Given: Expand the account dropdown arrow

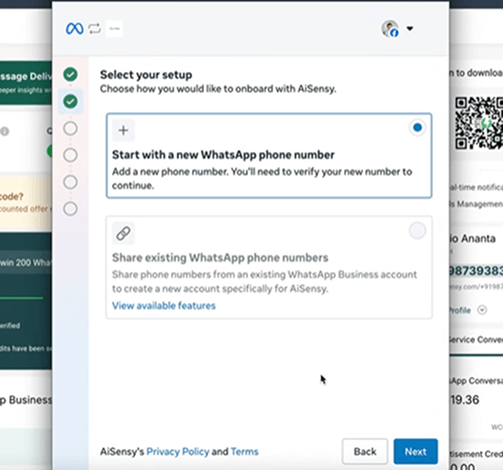Looking at the screenshot, I should [410, 29].
